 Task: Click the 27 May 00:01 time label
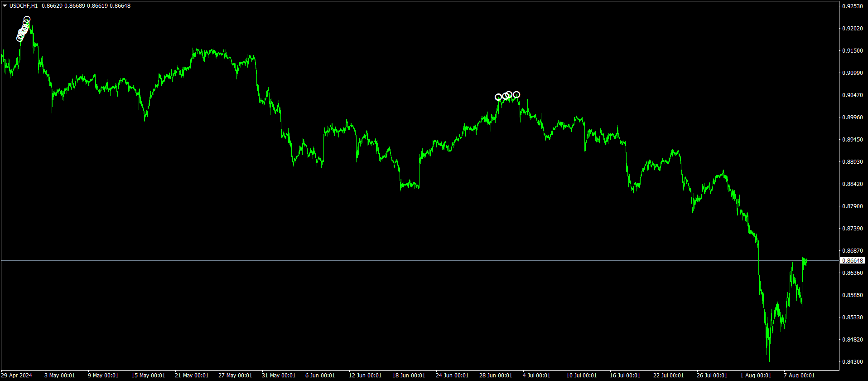(235, 376)
